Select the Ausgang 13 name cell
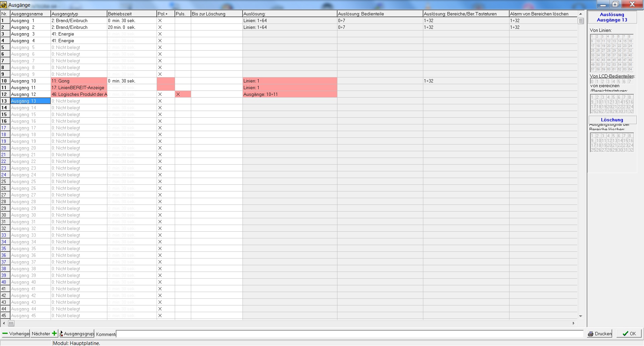 [30, 101]
